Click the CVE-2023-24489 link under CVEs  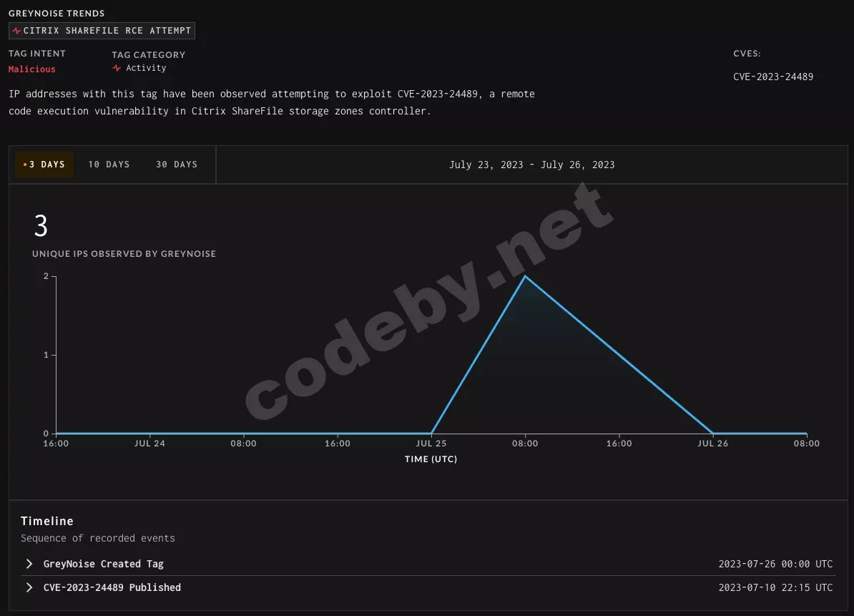coord(773,77)
